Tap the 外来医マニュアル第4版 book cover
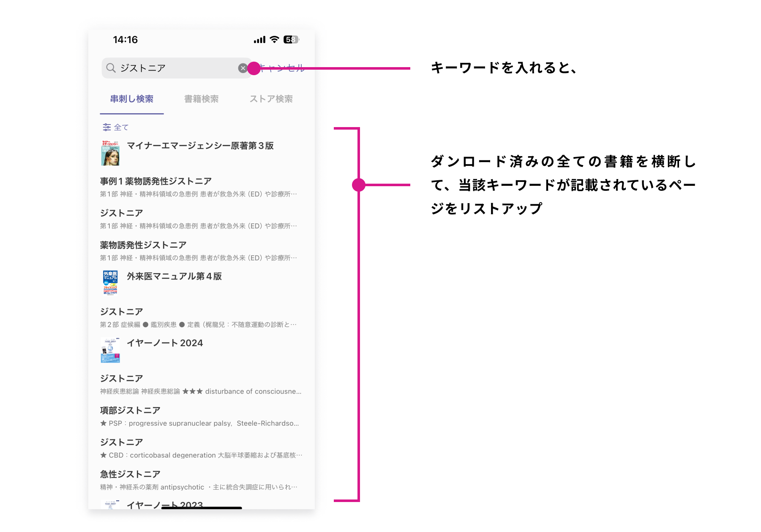Viewport: 761px width, 532px height. [x=110, y=282]
